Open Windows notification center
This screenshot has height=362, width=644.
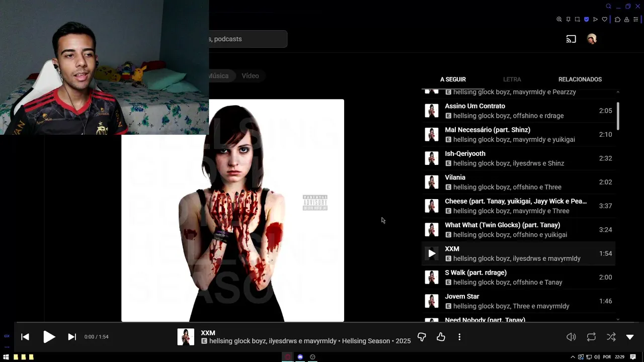pyautogui.click(x=633, y=357)
